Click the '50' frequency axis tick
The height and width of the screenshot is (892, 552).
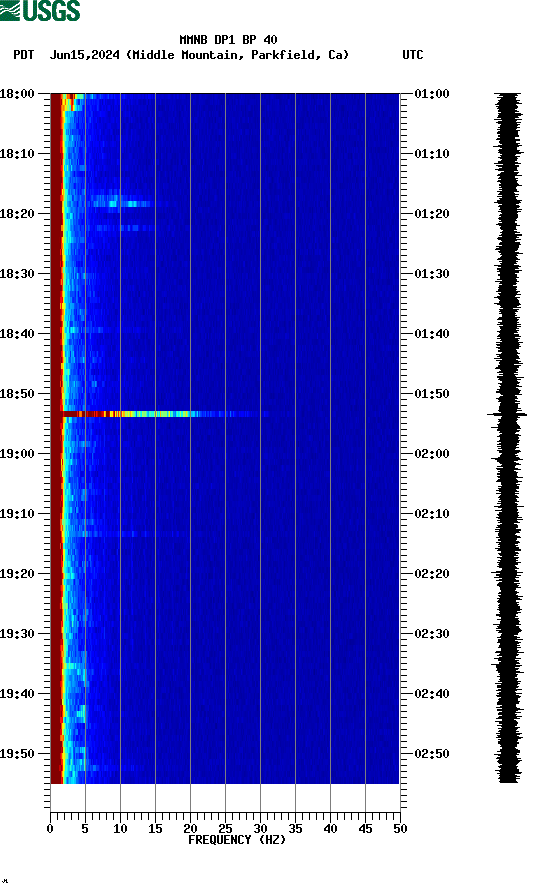(400, 828)
